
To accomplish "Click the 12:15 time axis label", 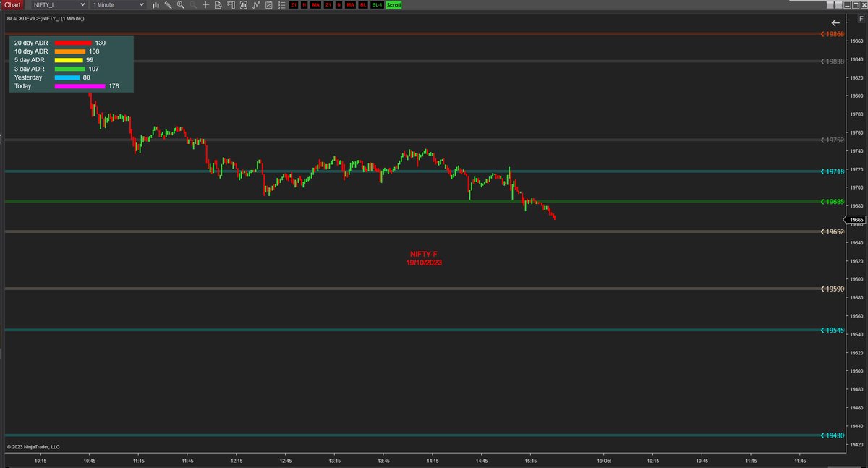I will point(237,461).
